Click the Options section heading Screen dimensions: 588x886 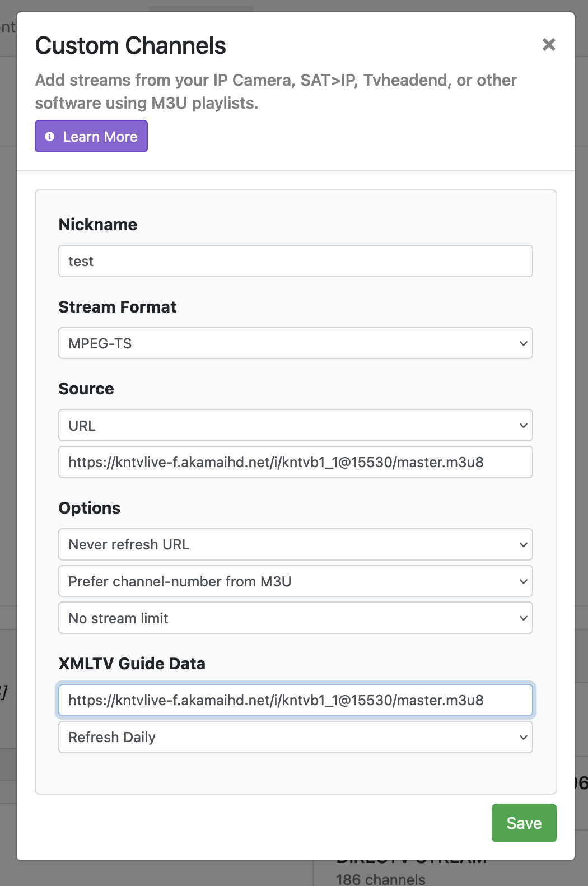[x=90, y=508]
